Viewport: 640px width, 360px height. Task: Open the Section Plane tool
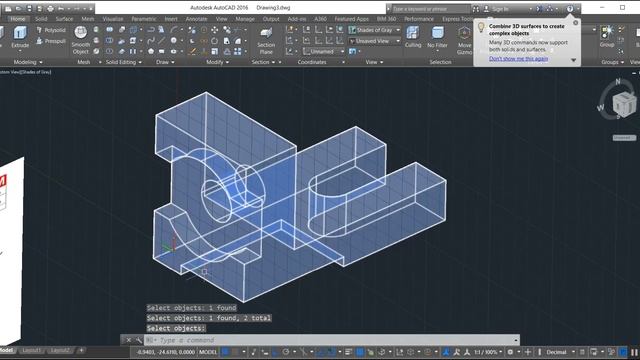click(x=266, y=41)
